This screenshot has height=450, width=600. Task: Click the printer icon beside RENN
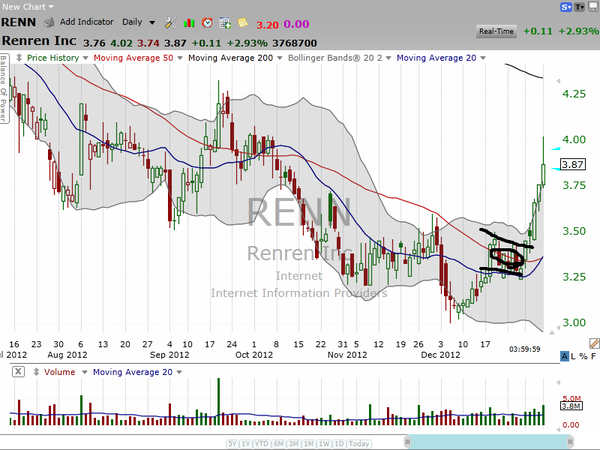point(49,23)
